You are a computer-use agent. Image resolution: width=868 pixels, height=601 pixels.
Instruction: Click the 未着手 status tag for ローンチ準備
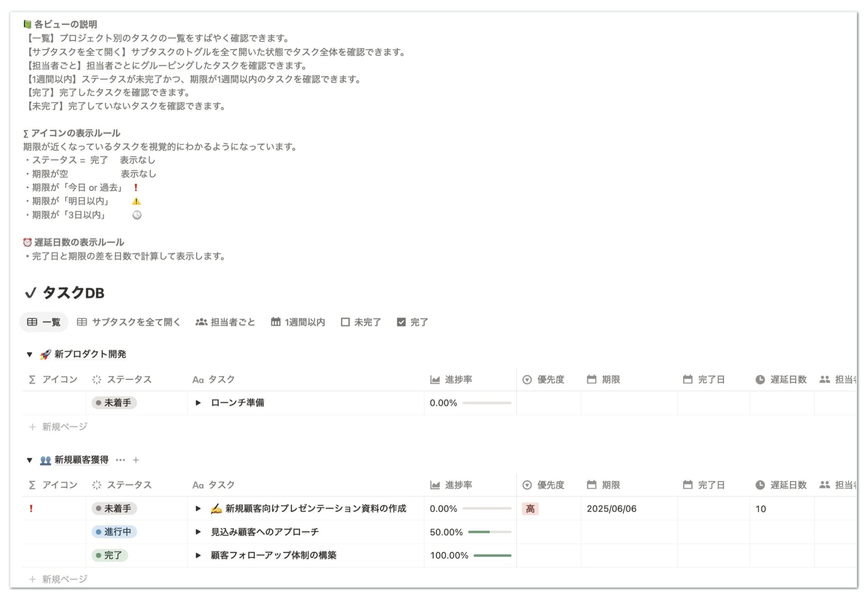114,403
